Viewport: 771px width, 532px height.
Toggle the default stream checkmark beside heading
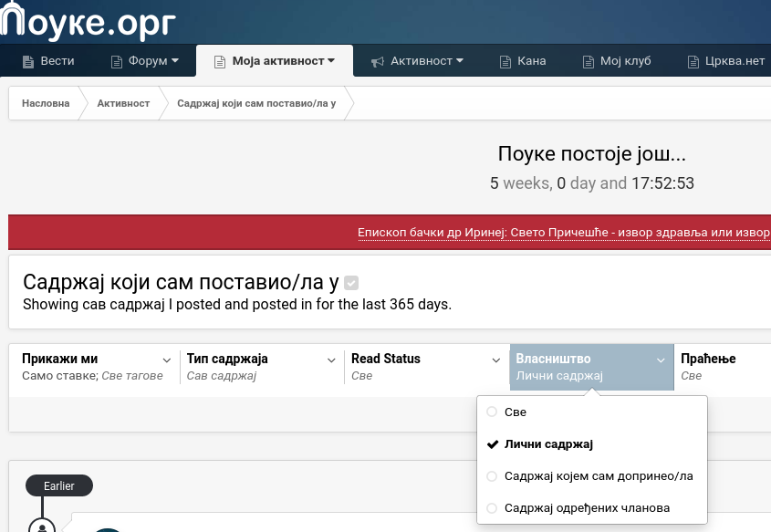(x=351, y=283)
